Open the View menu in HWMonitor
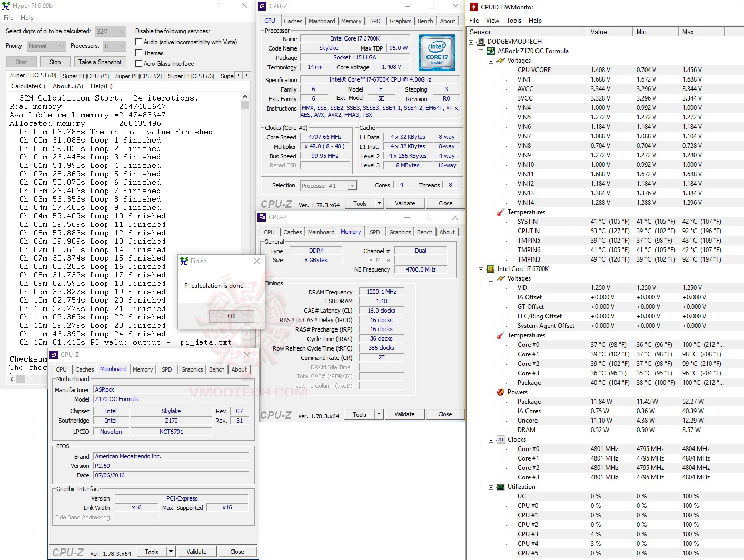Image resolution: width=744 pixels, height=560 pixels. click(x=492, y=21)
